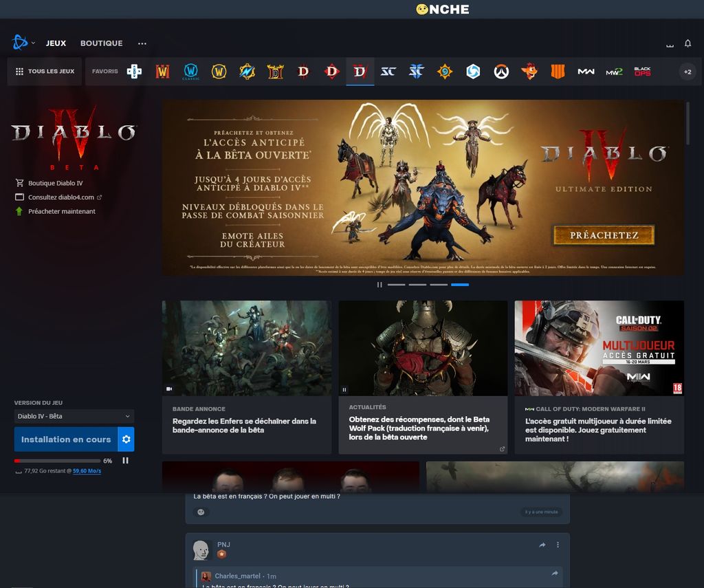Viewport: 704px width, 588px height.
Task: Open the Warcraft III icon in favorites
Action: [162, 72]
